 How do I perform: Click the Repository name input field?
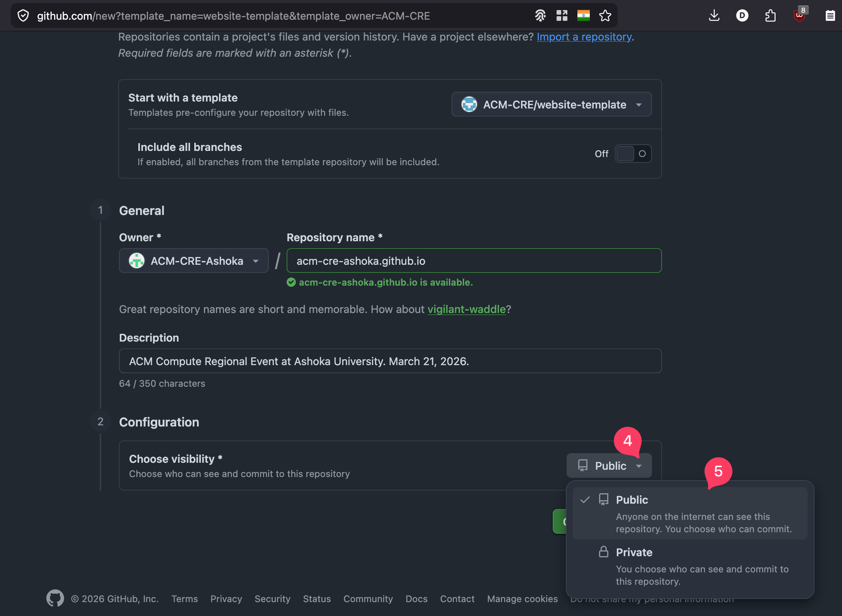tap(474, 261)
